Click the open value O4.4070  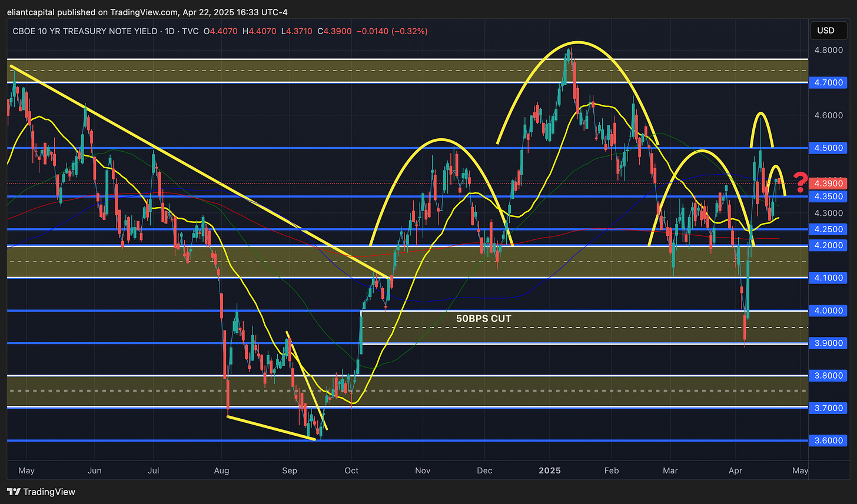[x=221, y=30]
